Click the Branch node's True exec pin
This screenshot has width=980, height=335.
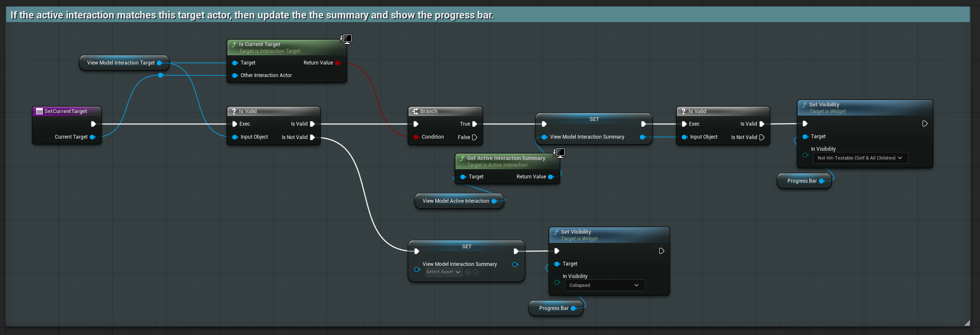click(x=474, y=124)
